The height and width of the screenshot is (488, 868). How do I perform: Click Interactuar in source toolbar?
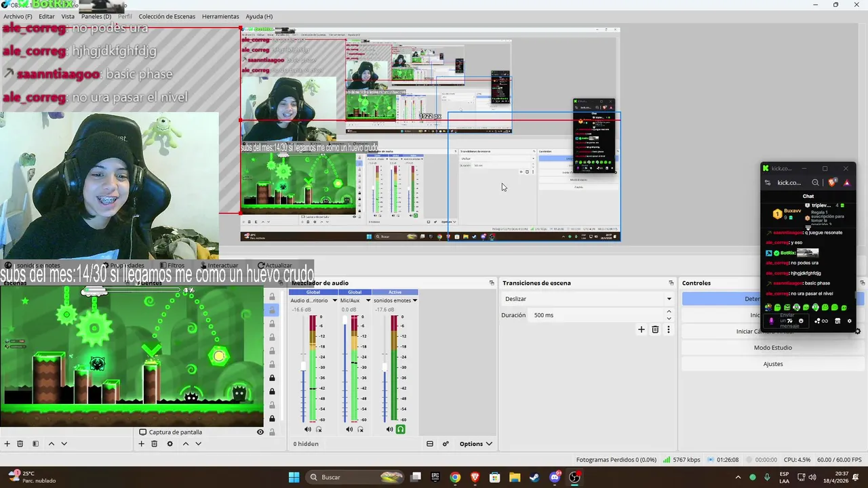pos(219,266)
